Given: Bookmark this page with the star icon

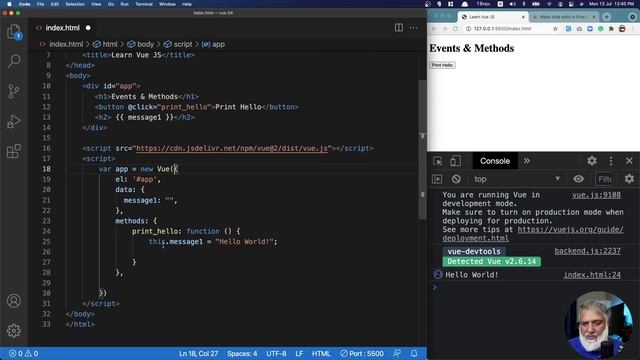Looking at the screenshot, I should pos(555,29).
